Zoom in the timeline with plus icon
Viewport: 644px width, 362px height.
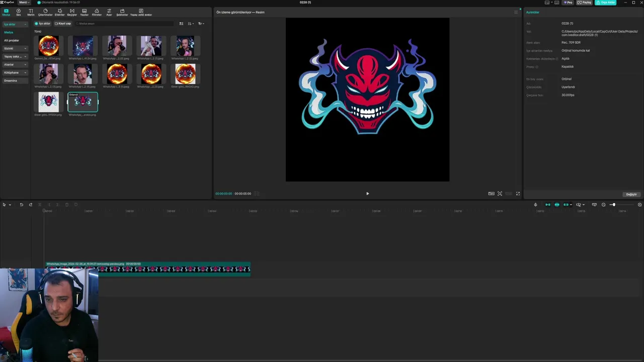pyautogui.click(x=639, y=205)
